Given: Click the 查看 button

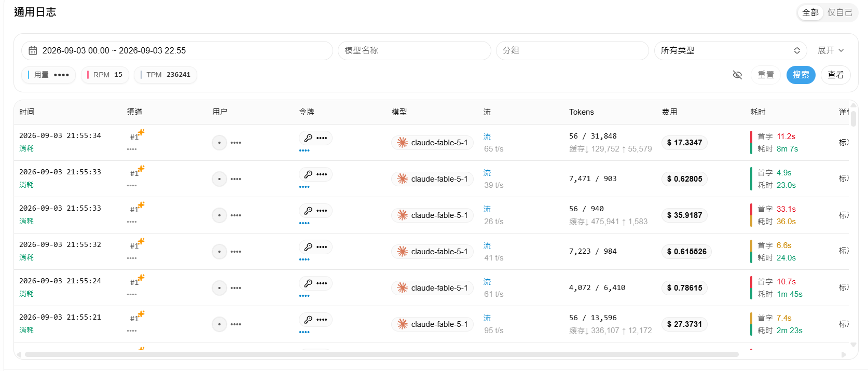Looking at the screenshot, I should (x=835, y=75).
